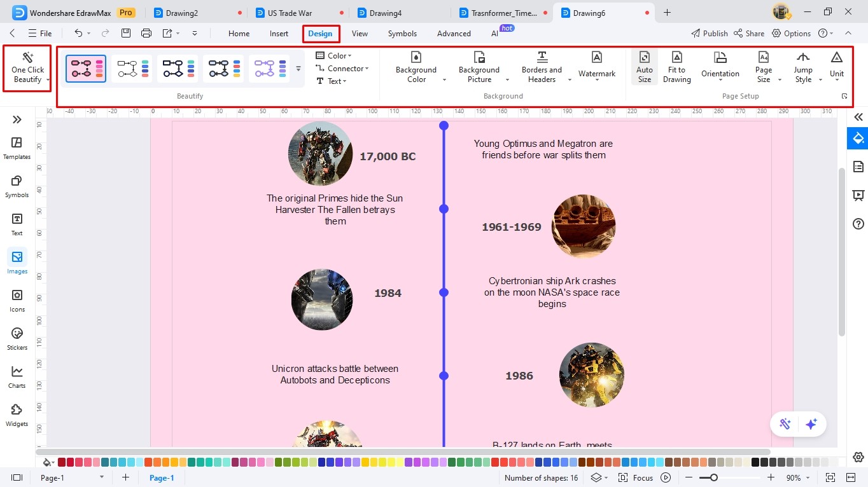
Task: Click the play presentation icon in status bar
Action: (x=666, y=477)
